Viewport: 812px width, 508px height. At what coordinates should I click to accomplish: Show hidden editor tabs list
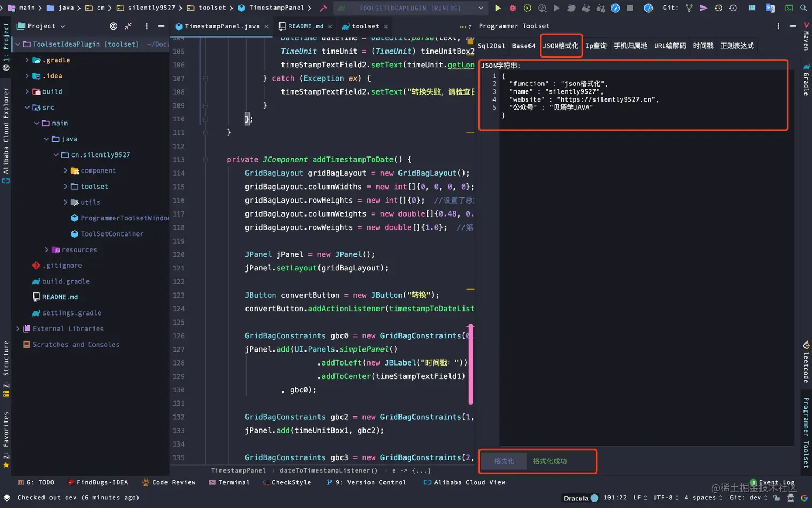466,26
